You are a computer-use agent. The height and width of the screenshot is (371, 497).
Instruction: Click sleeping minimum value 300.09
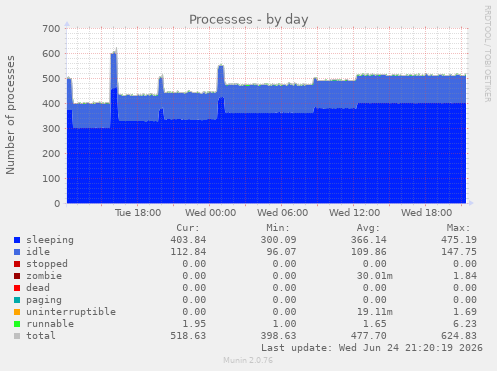pos(278,240)
